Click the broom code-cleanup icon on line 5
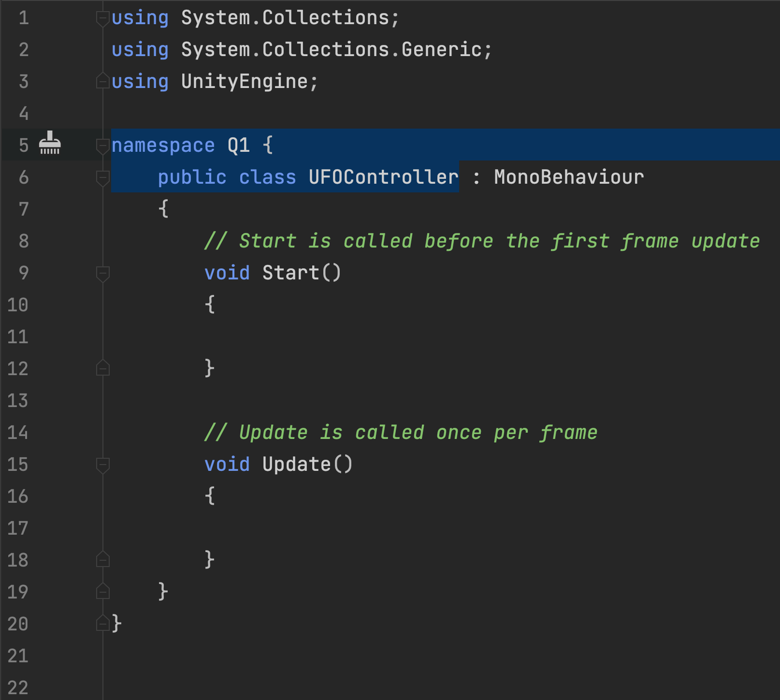The width and height of the screenshot is (780, 700). tap(49, 144)
